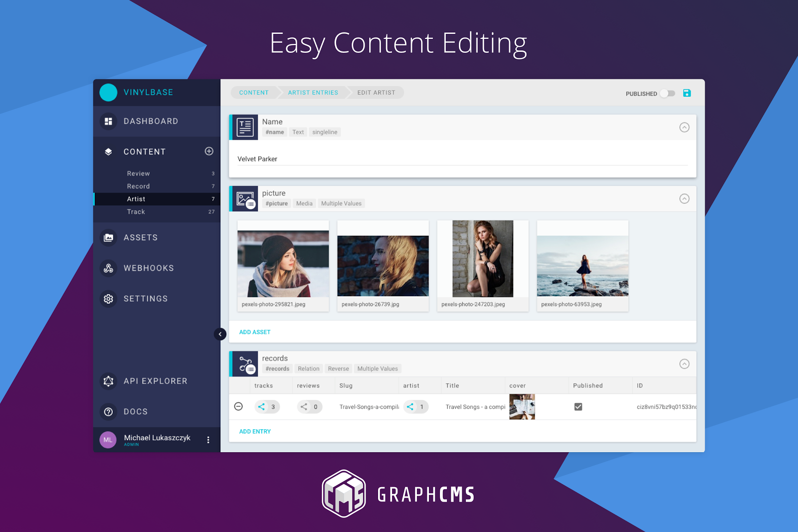Select Track content model
Screen dimensions: 798x532
point(157,212)
